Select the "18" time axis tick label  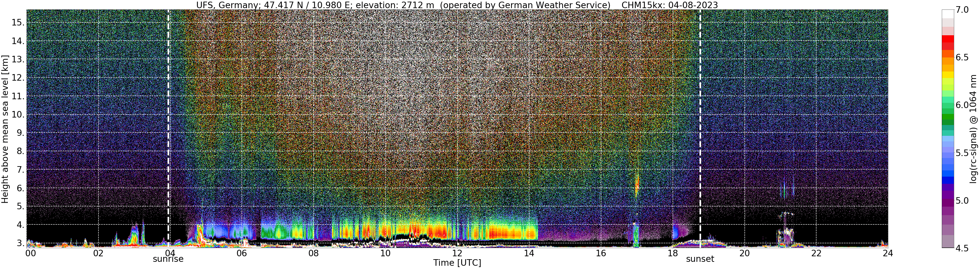(x=673, y=253)
